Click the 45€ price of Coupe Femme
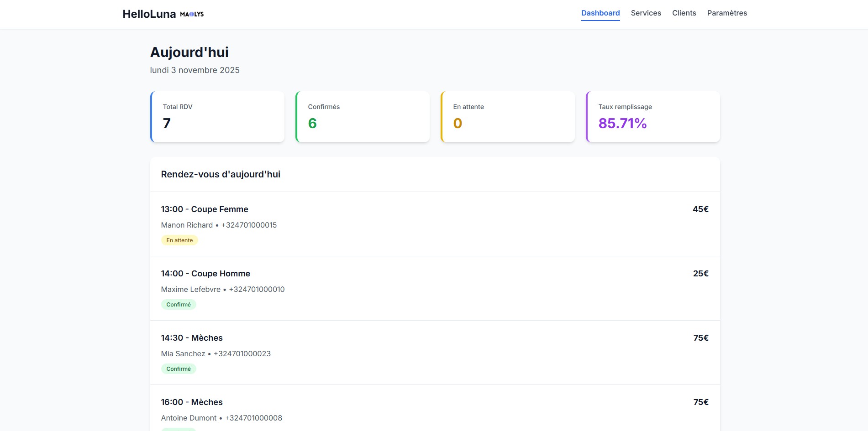Screen dimensions: 868x431 [x=700, y=209]
